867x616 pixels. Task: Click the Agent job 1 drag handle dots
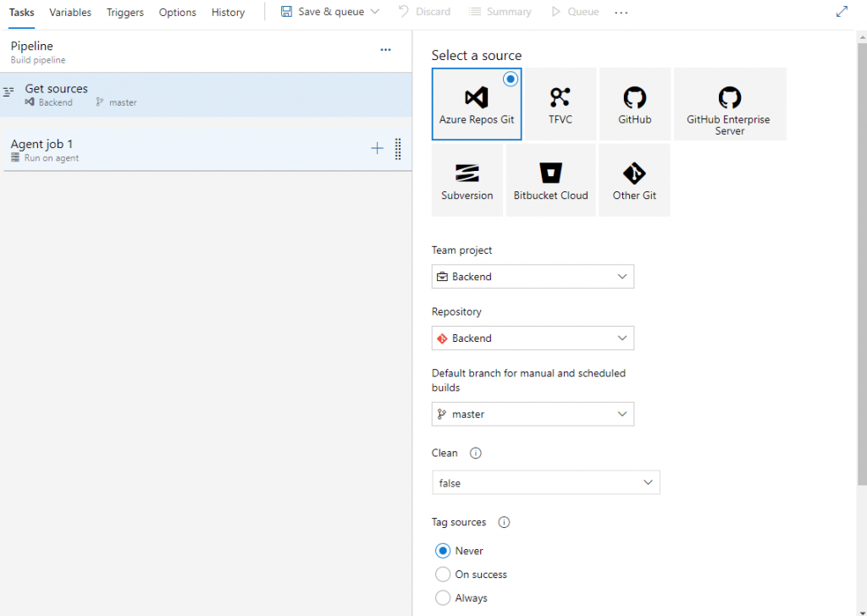[398, 149]
